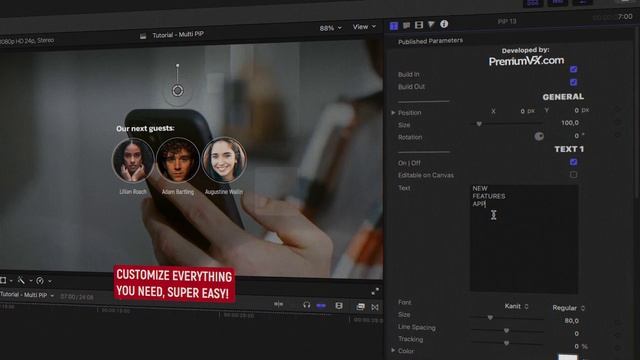
Task: Uncheck the Text 1 On | Off checkbox
Action: [573, 162]
